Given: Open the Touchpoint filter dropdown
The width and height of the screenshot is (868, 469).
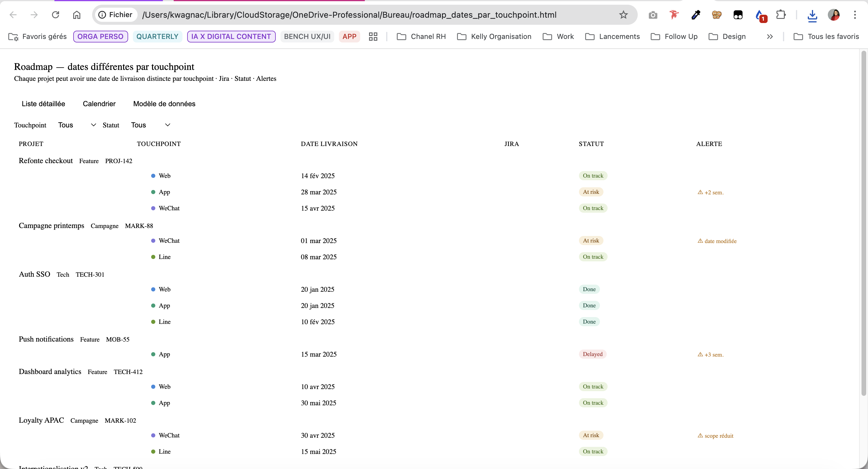Looking at the screenshot, I should [77, 125].
